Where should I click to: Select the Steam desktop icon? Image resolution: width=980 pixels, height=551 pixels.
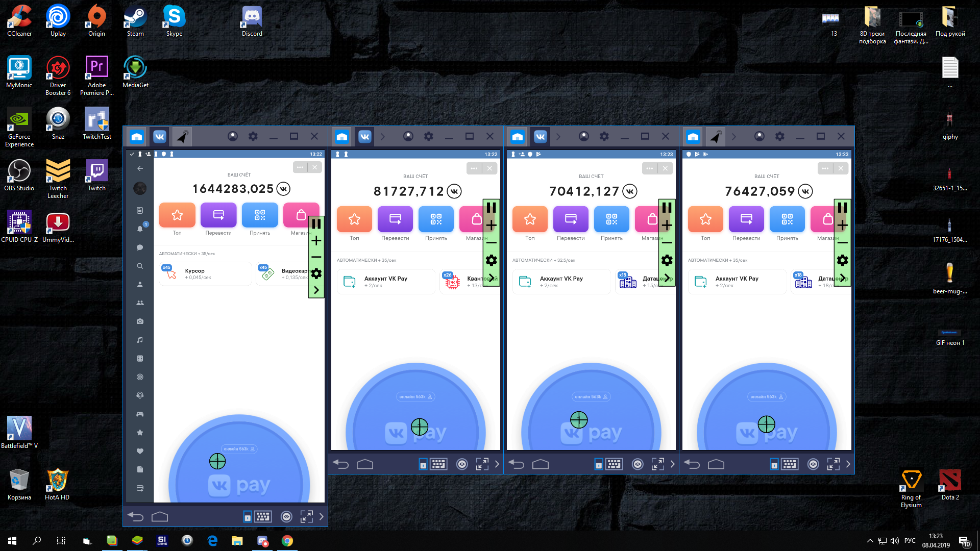(135, 21)
